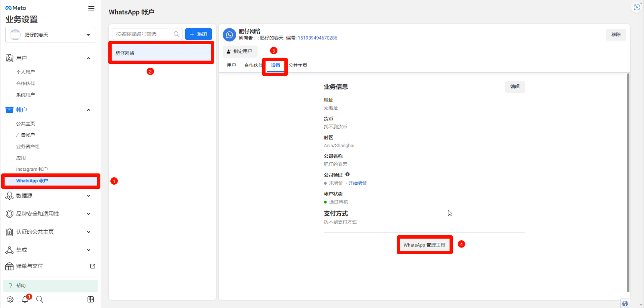Open 合作伙伴 in the sidebar

tap(26, 84)
